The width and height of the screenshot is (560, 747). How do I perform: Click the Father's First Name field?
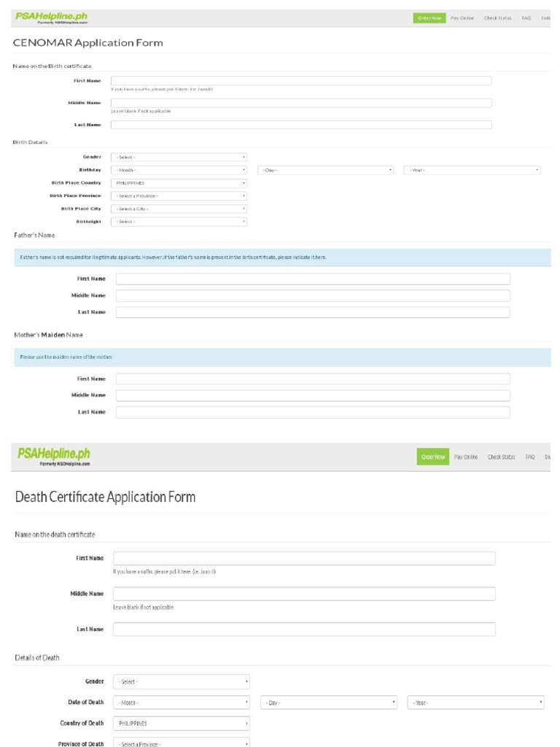click(x=313, y=279)
